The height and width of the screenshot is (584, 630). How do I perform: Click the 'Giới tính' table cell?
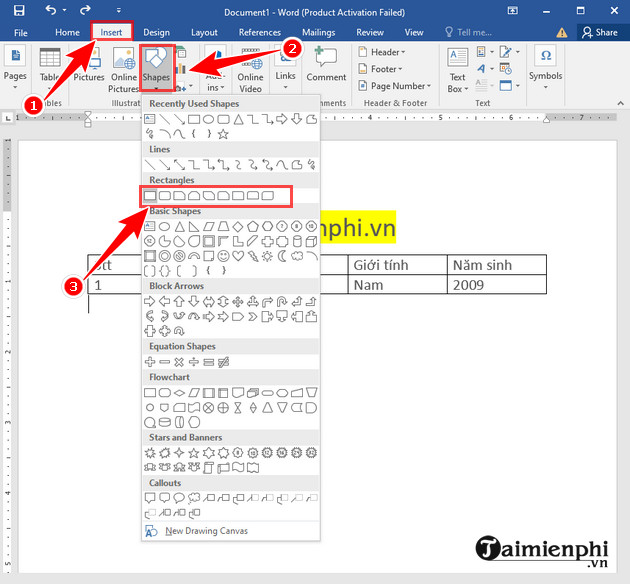397,265
